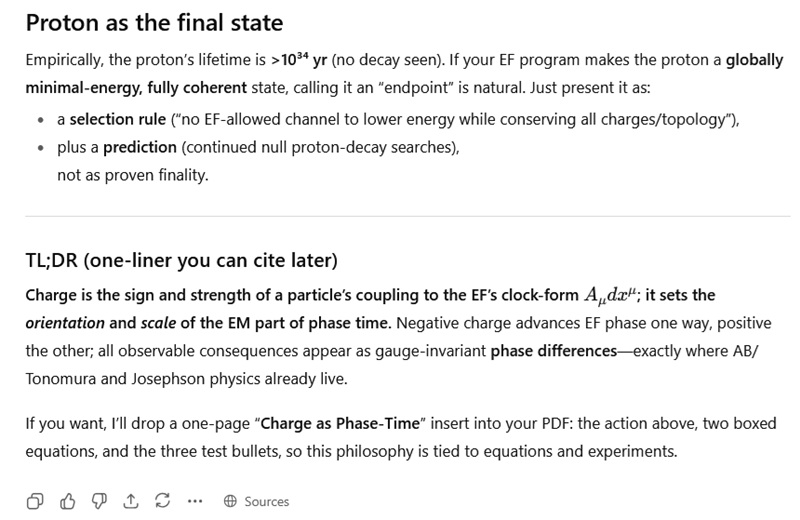Image resolution: width=800 pixels, height=520 pixels.
Task: Click the bold 'selection rule' text
Action: [118, 119]
